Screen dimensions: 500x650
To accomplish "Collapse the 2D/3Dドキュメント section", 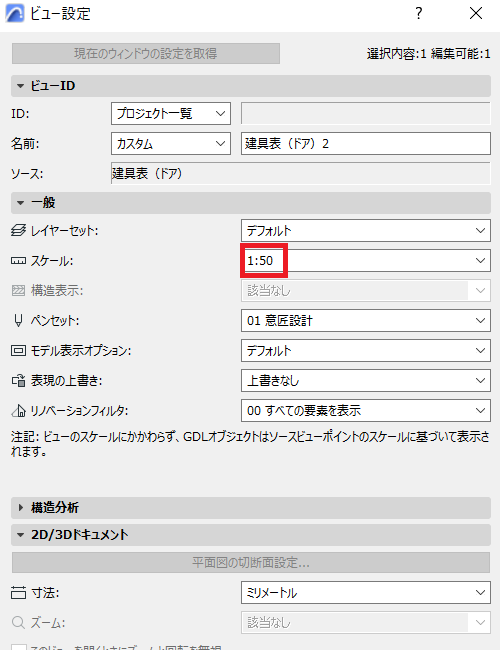I will (x=251, y=535).
